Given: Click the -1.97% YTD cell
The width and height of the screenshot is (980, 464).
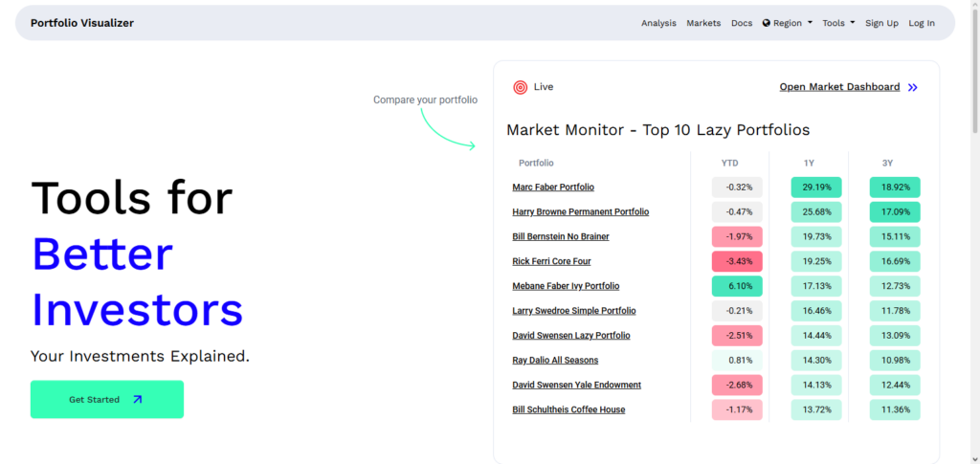Looking at the screenshot, I should coord(737,236).
